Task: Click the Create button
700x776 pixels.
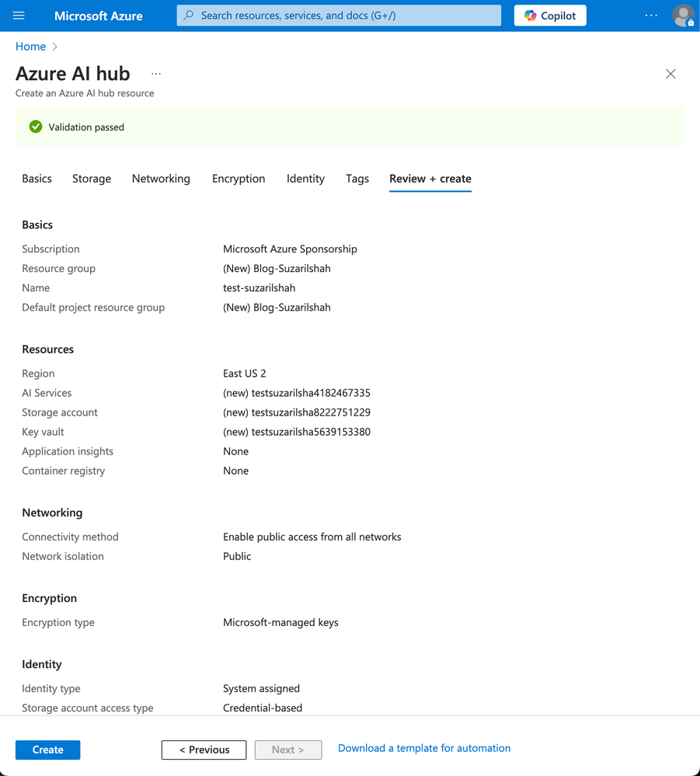Action: pos(47,750)
